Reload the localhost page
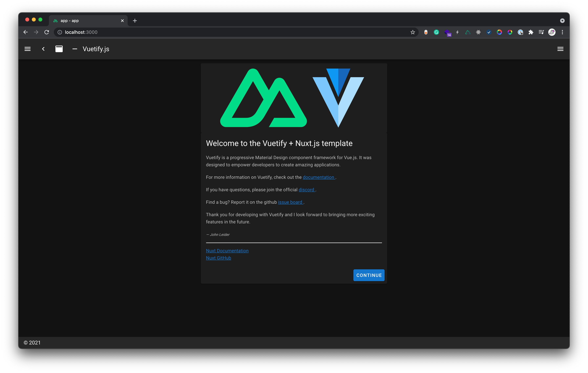Image resolution: width=588 pixels, height=373 pixels. click(x=47, y=32)
